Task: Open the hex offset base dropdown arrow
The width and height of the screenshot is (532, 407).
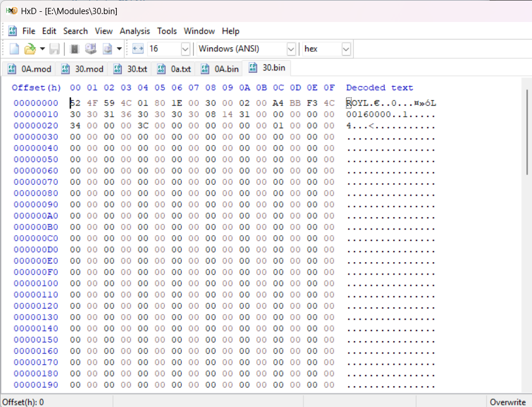Action: (x=346, y=49)
